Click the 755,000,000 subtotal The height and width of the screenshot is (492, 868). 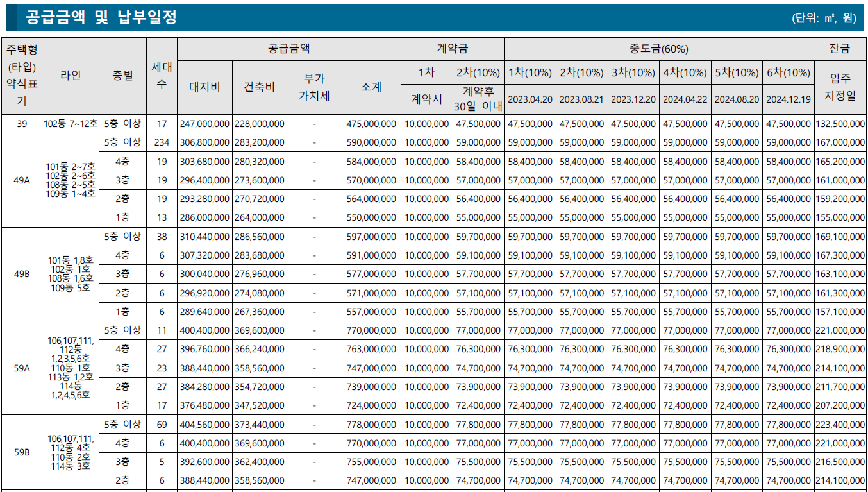[371, 462]
